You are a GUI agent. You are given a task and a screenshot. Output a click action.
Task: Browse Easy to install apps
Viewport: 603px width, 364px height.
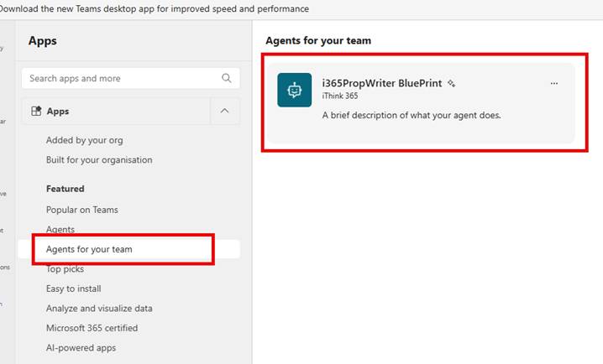point(73,289)
